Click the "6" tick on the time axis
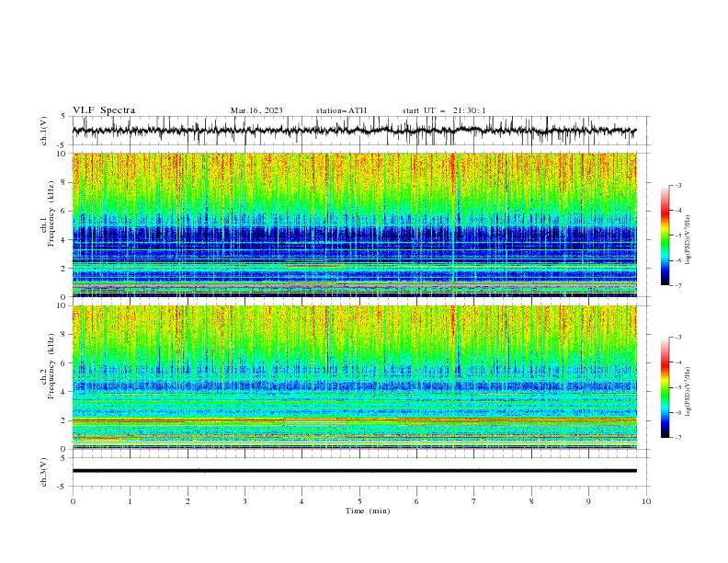Screen dimensions: 728x563 tap(416, 501)
